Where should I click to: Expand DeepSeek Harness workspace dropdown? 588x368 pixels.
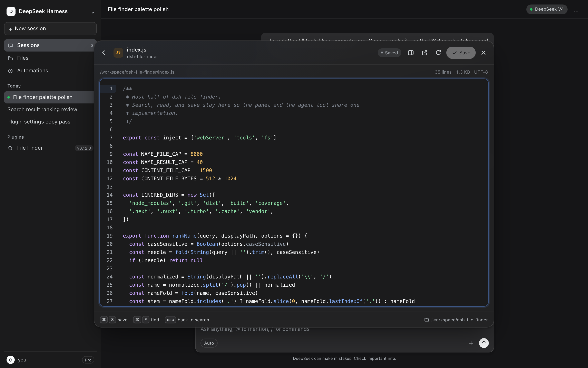(x=93, y=12)
